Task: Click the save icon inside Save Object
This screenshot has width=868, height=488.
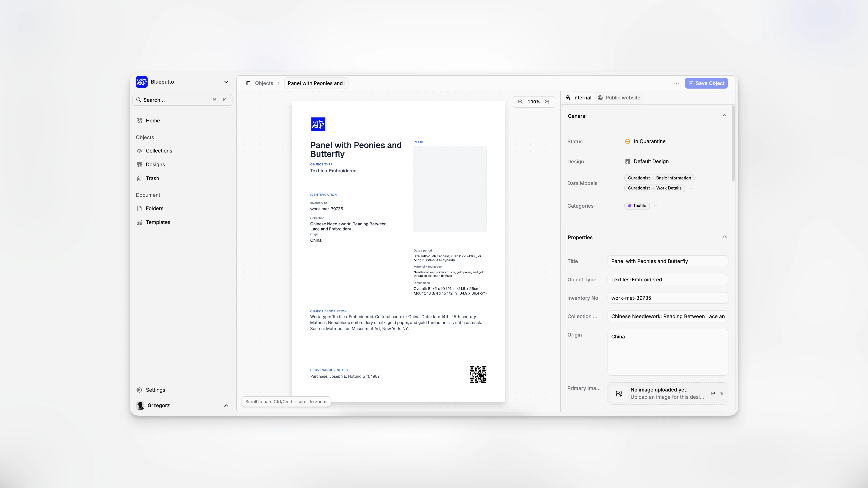Action: click(x=691, y=83)
